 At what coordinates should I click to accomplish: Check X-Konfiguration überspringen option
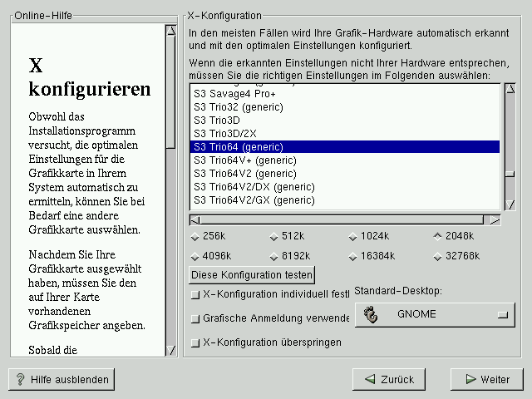pos(195,342)
